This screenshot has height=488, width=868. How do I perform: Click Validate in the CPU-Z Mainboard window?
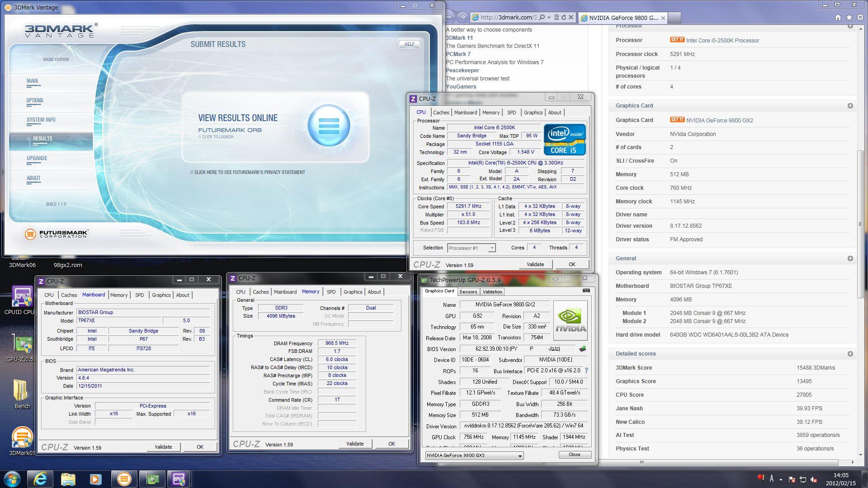(163, 447)
